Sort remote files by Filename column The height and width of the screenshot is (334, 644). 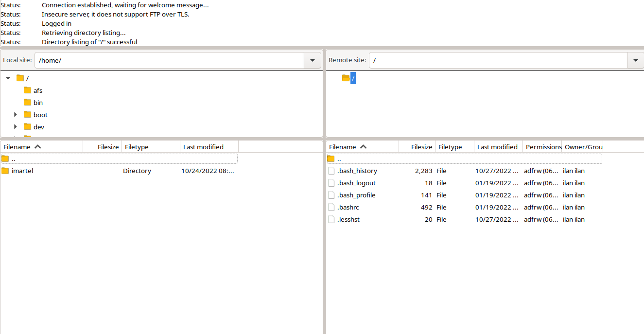363,147
